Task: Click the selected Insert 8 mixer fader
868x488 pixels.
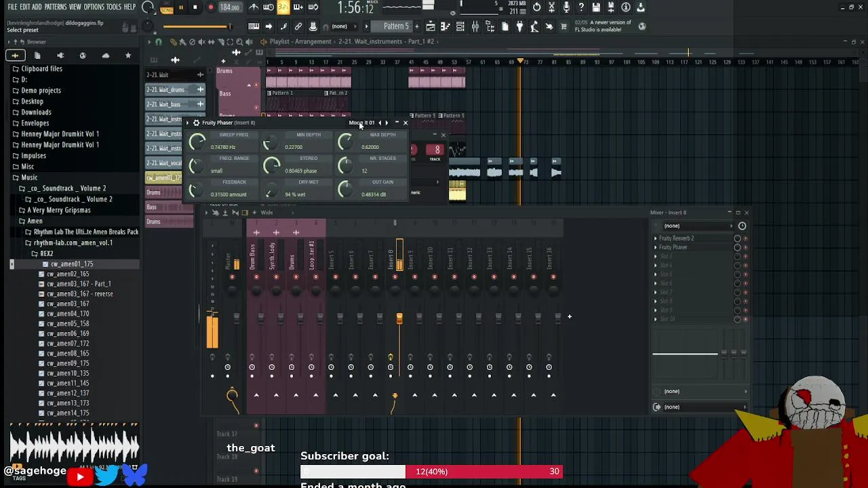Action: pos(399,319)
